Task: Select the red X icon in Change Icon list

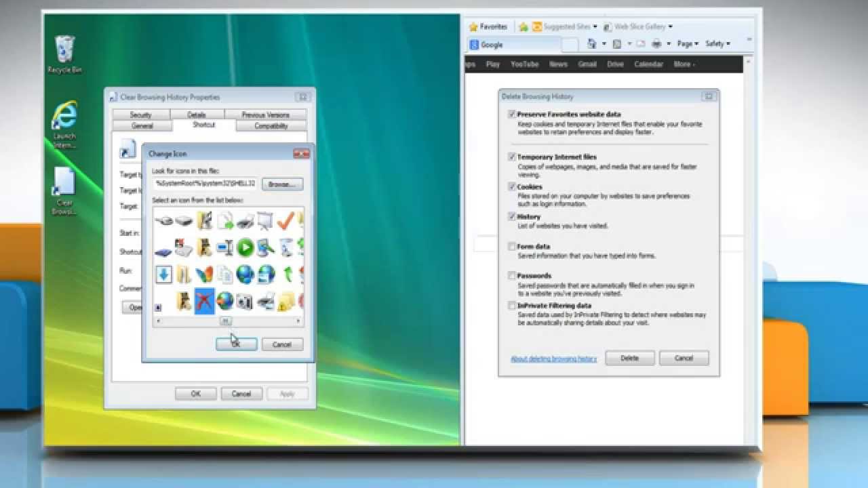Action: coord(205,301)
